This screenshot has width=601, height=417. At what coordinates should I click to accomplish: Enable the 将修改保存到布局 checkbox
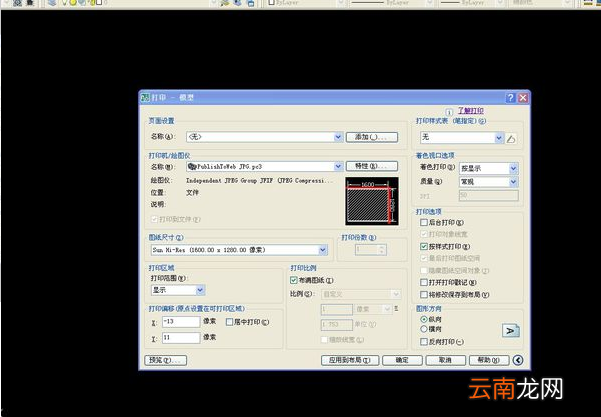click(x=424, y=295)
